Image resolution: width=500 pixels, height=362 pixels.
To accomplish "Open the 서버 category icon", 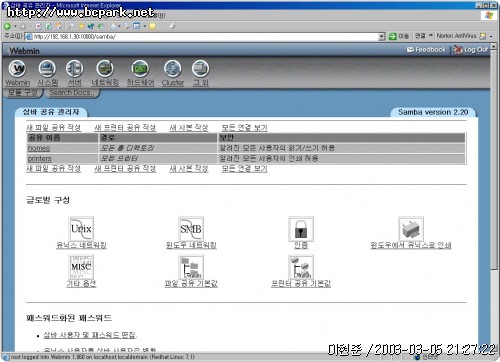I will (x=74, y=69).
